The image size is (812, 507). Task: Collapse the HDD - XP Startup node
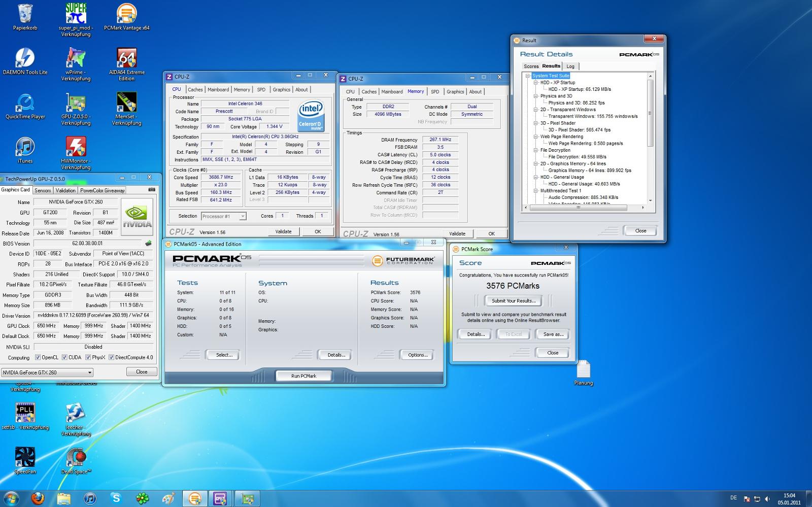(535, 82)
